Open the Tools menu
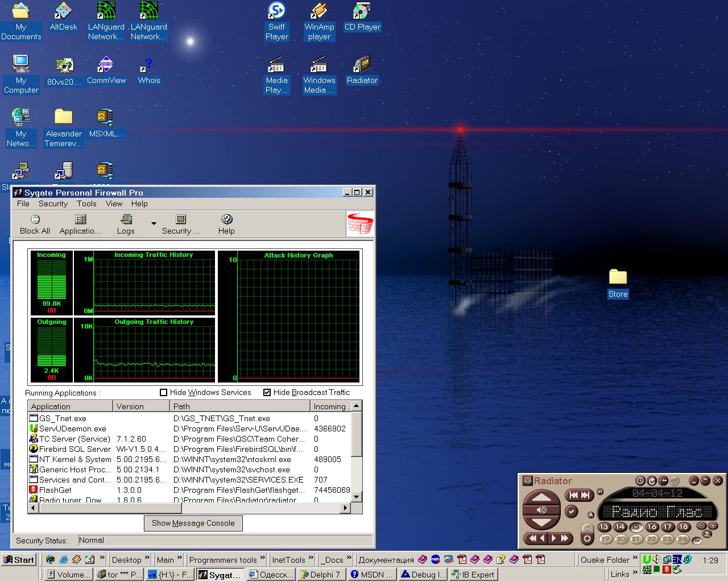This screenshot has height=582, width=728. (86, 203)
